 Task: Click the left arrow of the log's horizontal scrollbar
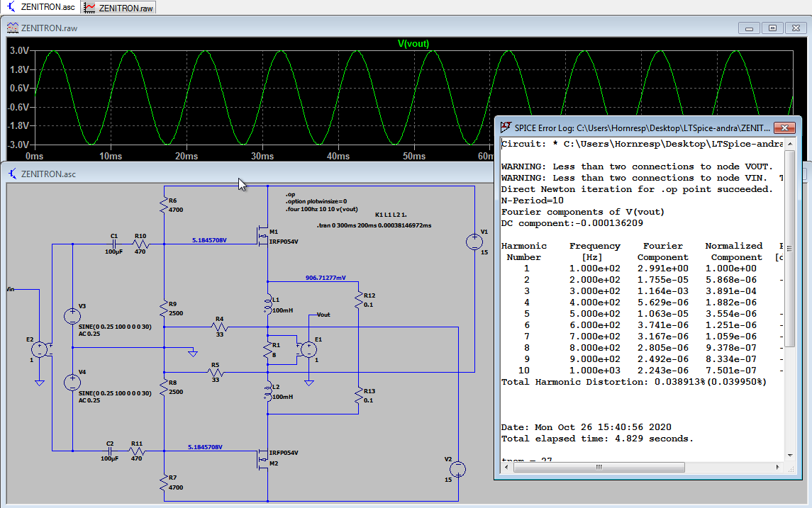[x=506, y=467]
